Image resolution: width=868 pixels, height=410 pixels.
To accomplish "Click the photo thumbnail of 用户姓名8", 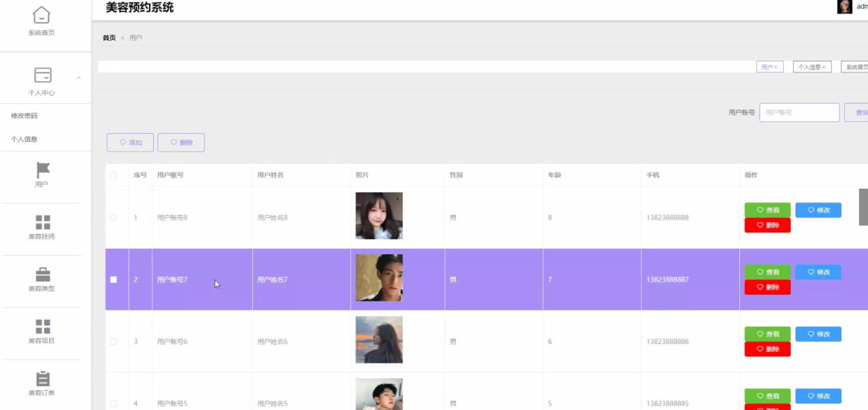I will (x=379, y=216).
